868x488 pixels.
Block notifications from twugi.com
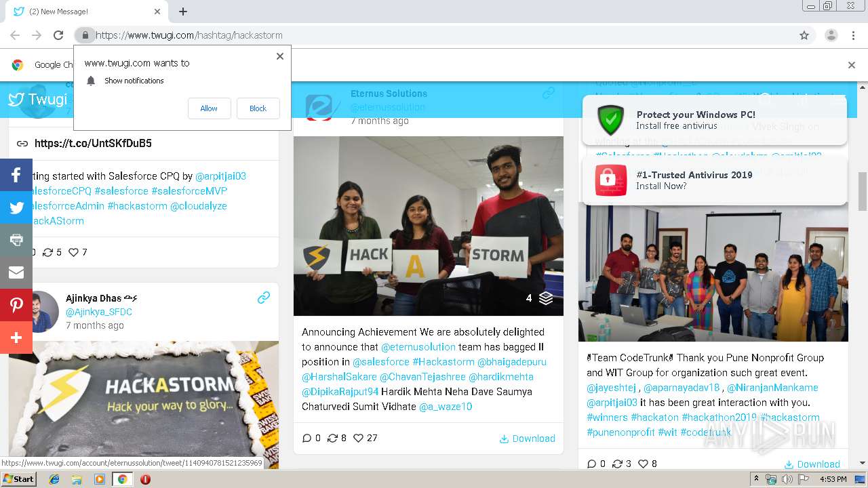(258, 108)
